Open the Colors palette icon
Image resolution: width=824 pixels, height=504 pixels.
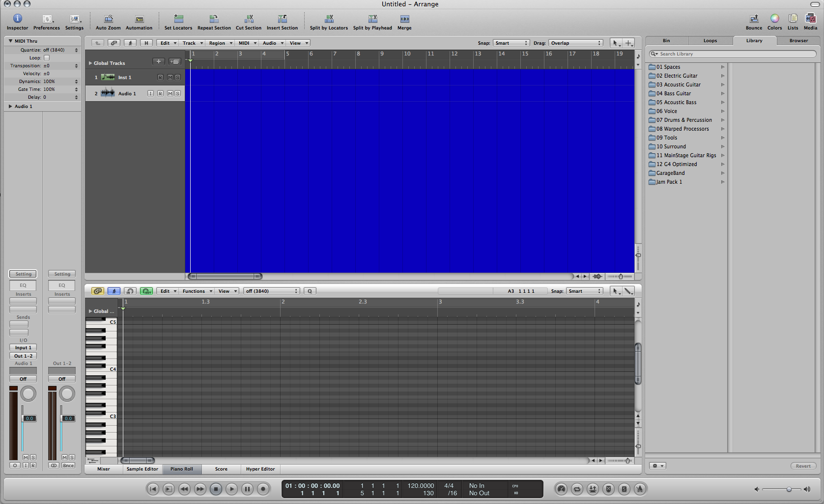(774, 19)
